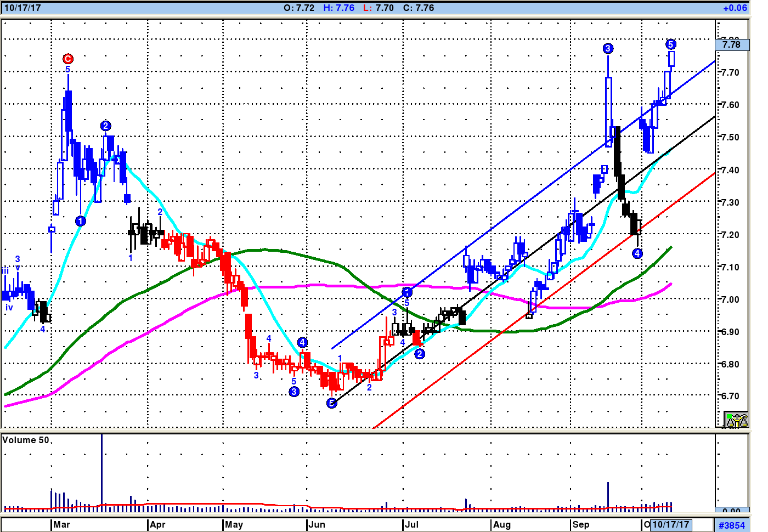Image resolution: width=768 pixels, height=532 pixels.
Task: Click circled wave 2 marker at the July pullback
Action: 420,354
